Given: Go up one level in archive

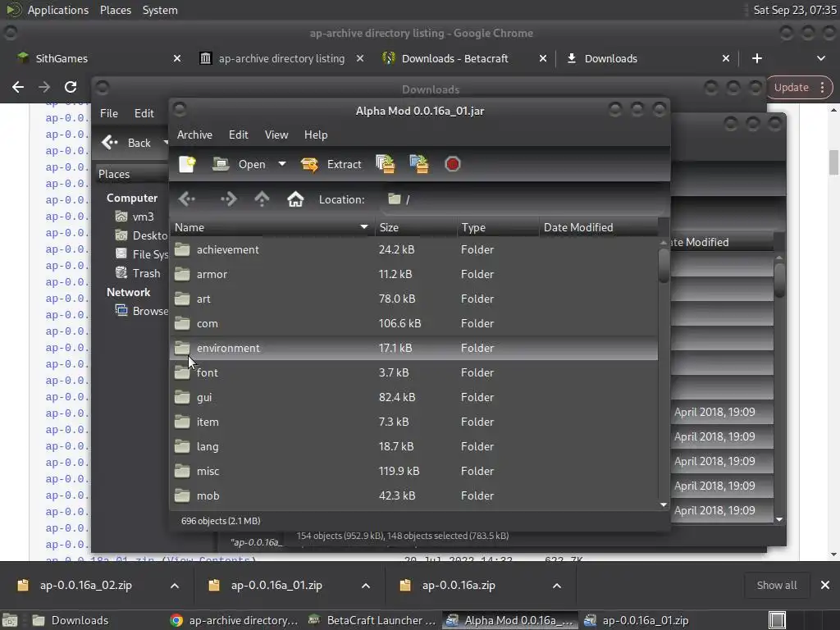Looking at the screenshot, I should [262, 199].
